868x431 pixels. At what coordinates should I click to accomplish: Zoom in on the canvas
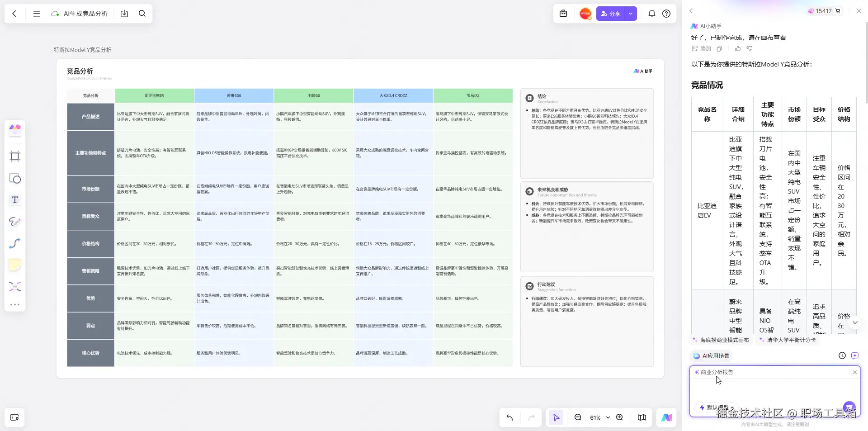click(x=619, y=417)
